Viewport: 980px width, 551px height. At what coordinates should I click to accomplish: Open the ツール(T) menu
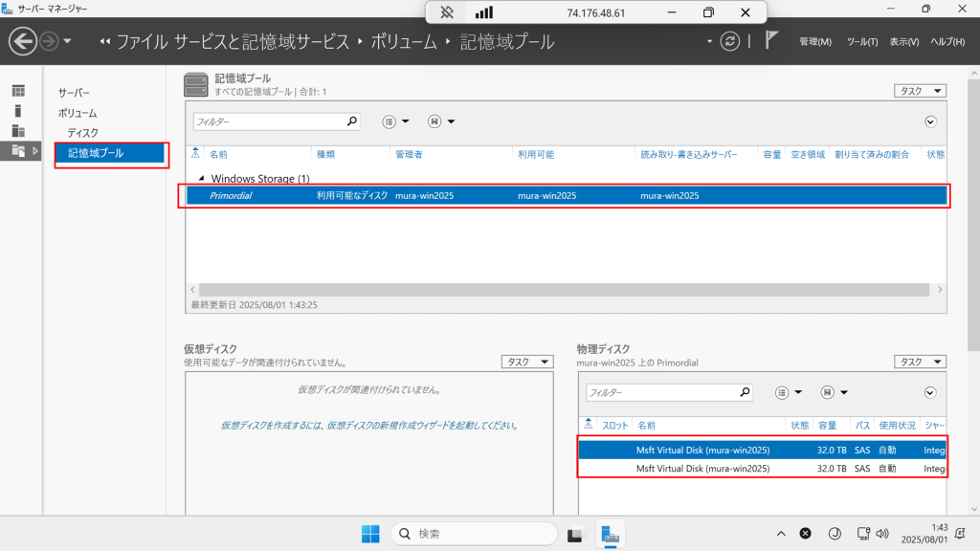tap(862, 41)
